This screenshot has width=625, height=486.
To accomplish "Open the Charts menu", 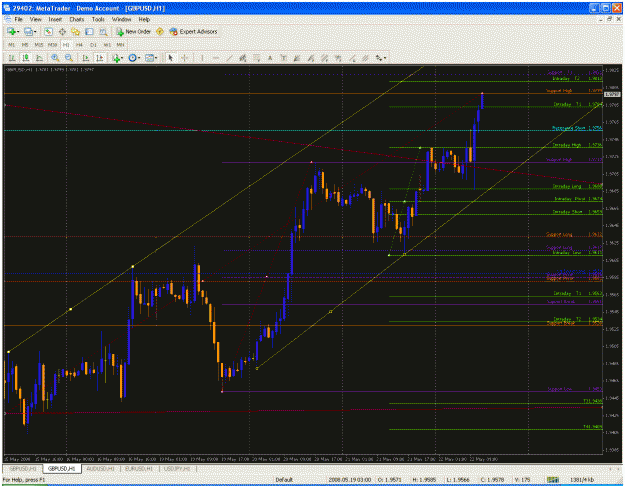I will tap(77, 19).
